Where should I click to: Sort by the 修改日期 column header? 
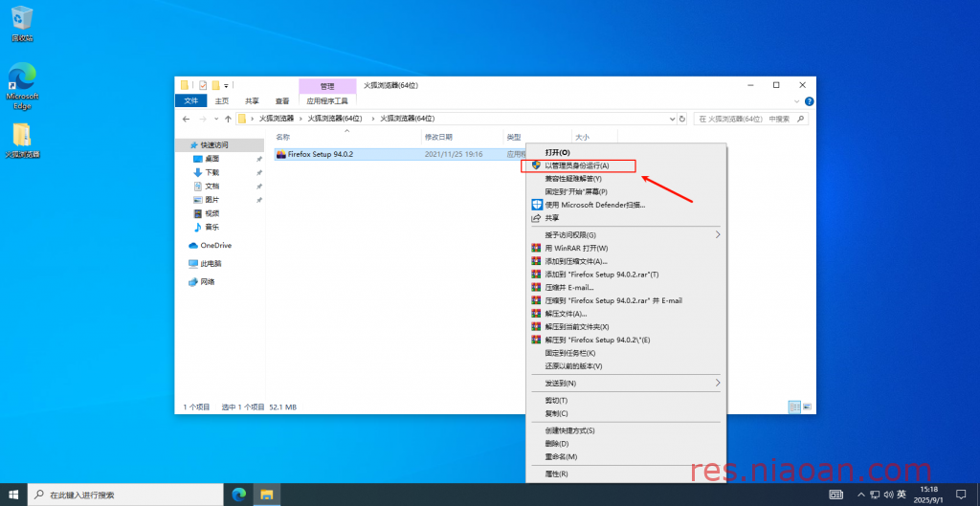tap(462, 137)
